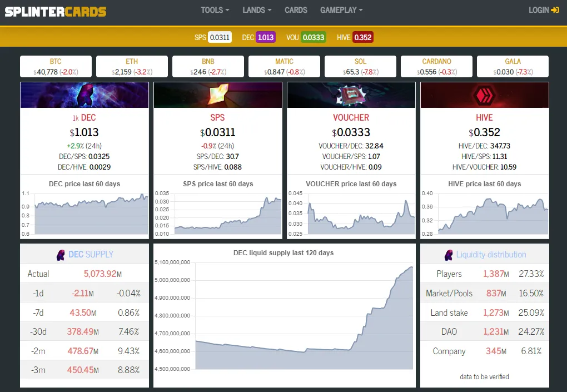This screenshot has width=567, height=392.
Task: Click the HIVE/DEC 347.73 ratio
Action: (x=485, y=146)
